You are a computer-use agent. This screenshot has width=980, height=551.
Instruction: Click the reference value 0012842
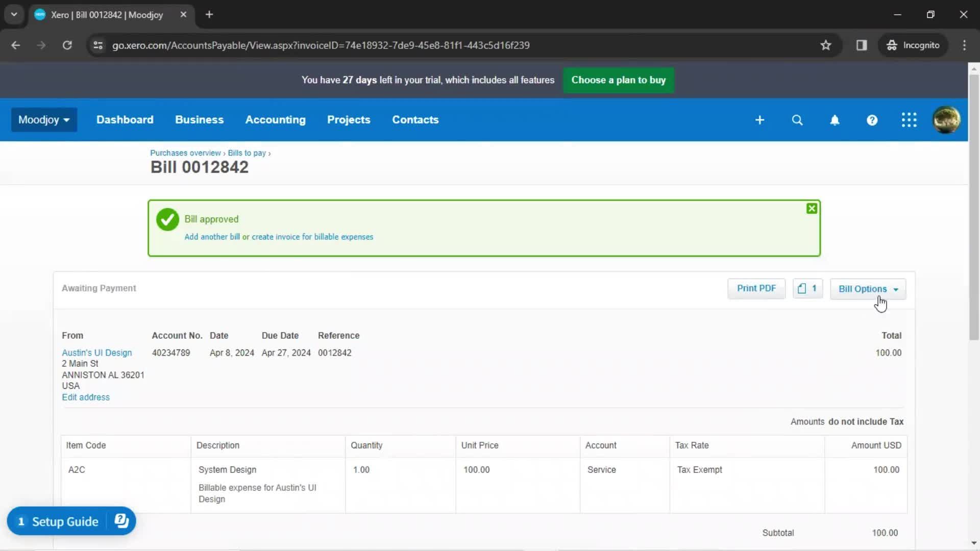pyautogui.click(x=334, y=353)
